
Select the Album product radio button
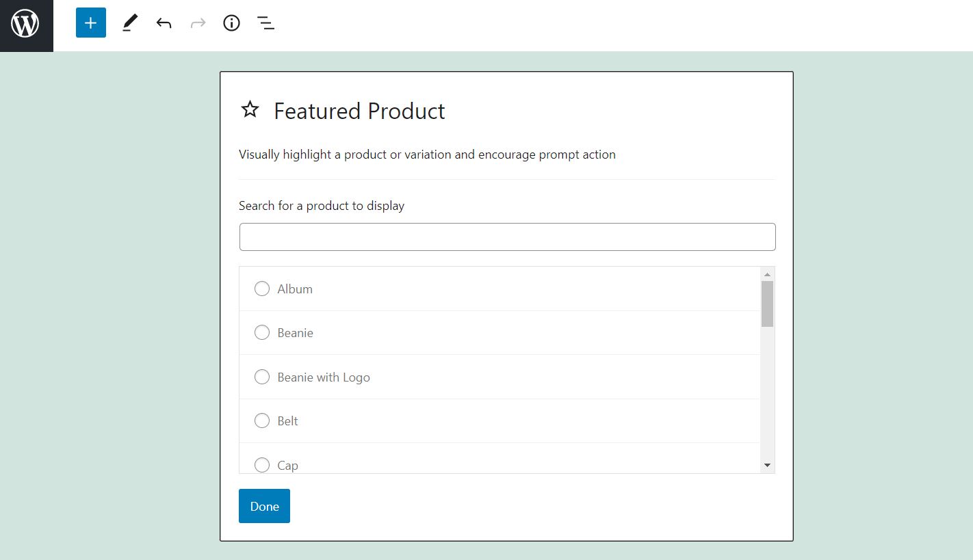coord(261,289)
